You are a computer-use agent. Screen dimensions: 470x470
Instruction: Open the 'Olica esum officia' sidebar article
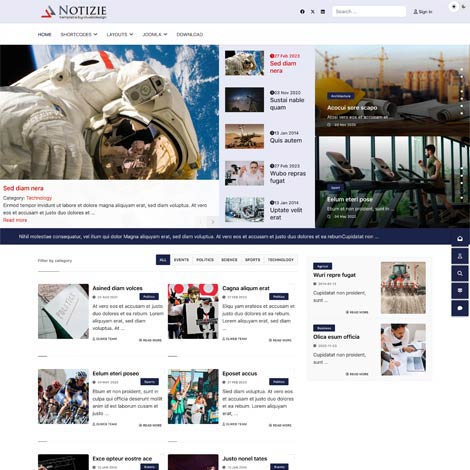coord(336,337)
